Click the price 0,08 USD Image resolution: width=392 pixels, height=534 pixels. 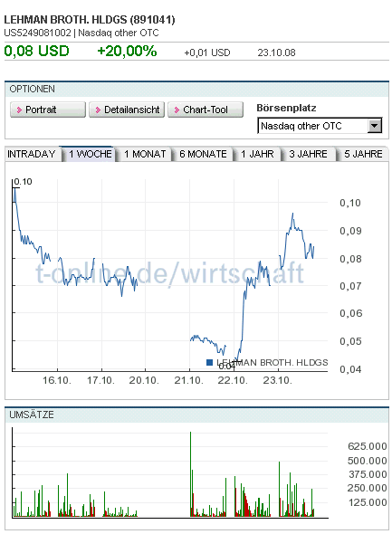37,51
